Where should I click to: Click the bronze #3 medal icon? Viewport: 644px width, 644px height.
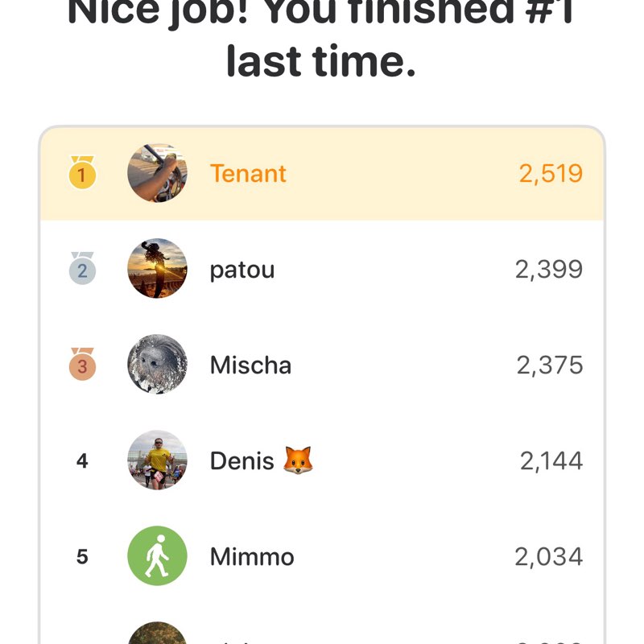coord(82,365)
